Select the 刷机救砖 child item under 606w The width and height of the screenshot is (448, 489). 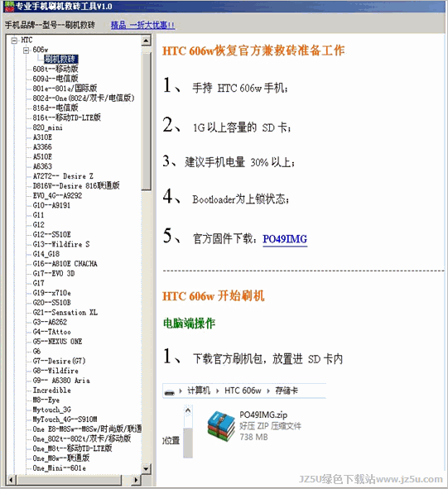coord(61,59)
